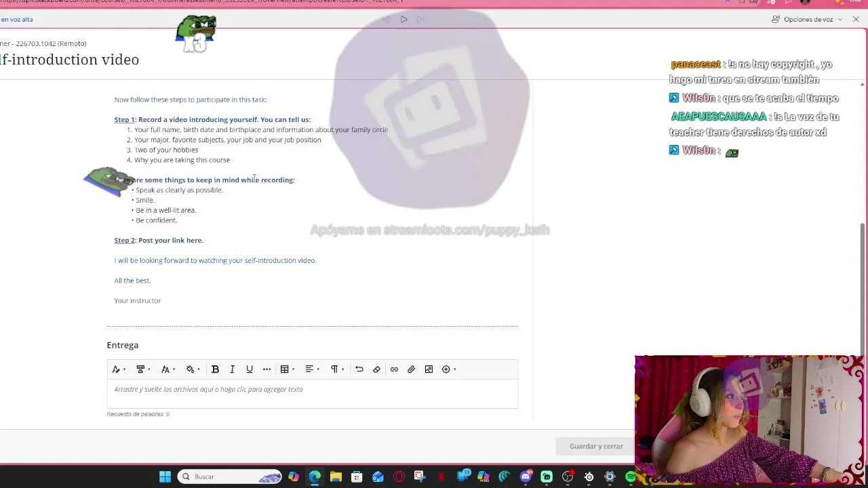Open File Explorer from the taskbar
Viewport: 868px width, 488px height.
(336, 476)
